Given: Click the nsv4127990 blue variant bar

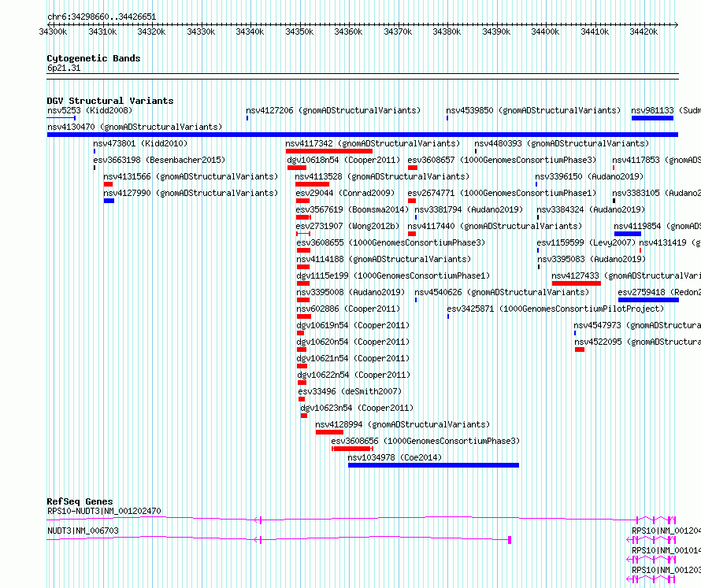Looking at the screenshot, I should coord(109,201).
